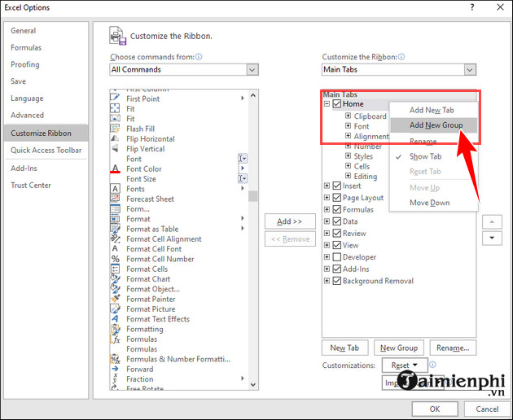Screen dimensions: 513x420
Task: Uncheck the Formulas tab checkbox
Action: click(x=336, y=209)
